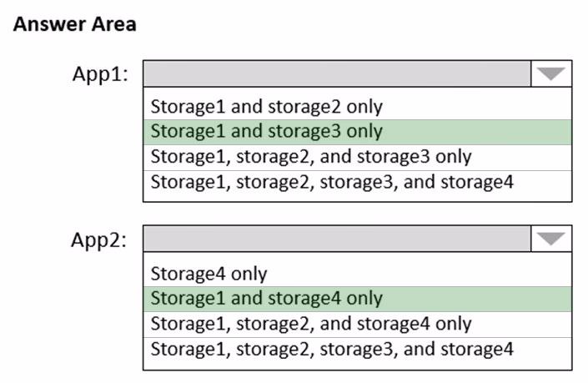Viewport: 588px width, 383px height.
Task: Select App1's option listing all four storages
Action: 357,183
